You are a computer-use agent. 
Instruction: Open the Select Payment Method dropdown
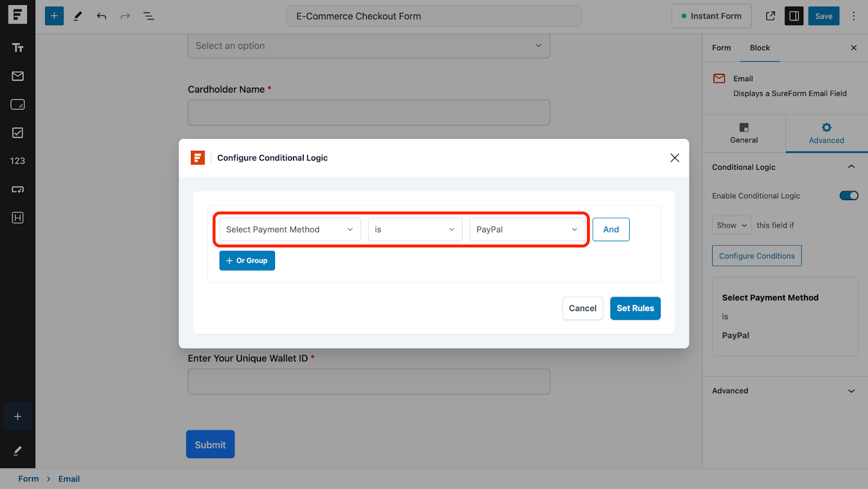[x=290, y=229]
